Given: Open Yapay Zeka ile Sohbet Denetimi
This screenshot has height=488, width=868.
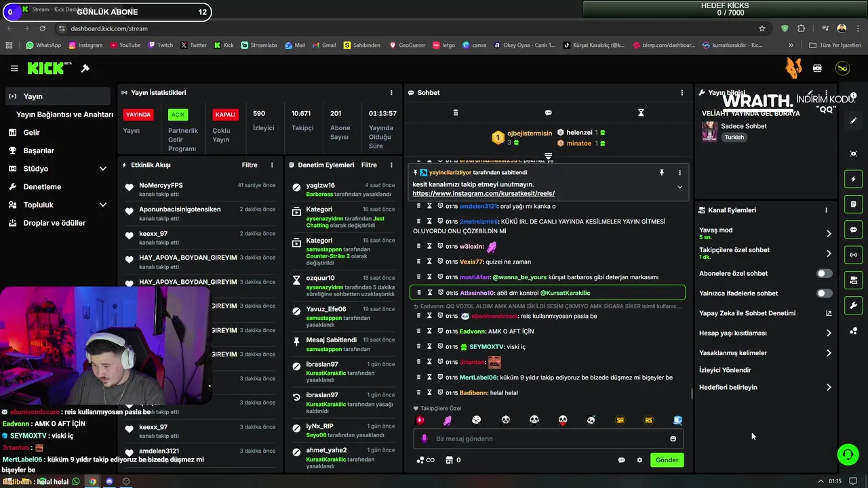Looking at the screenshot, I should [x=765, y=313].
